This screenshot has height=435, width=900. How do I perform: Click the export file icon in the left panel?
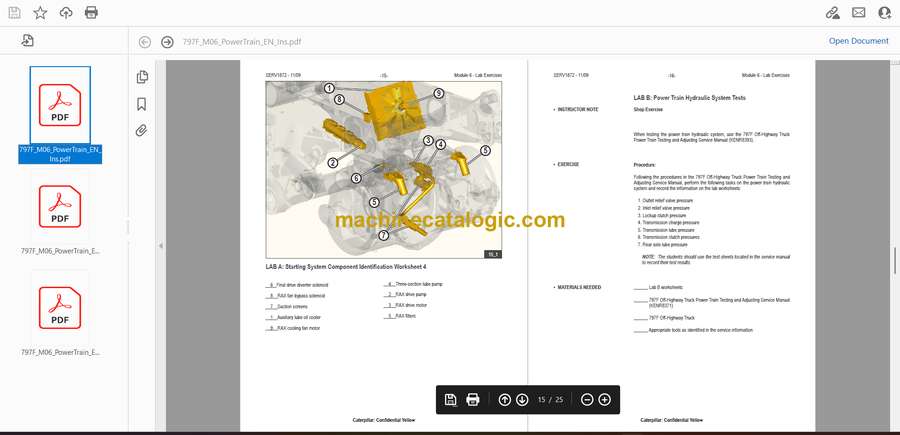click(28, 40)
